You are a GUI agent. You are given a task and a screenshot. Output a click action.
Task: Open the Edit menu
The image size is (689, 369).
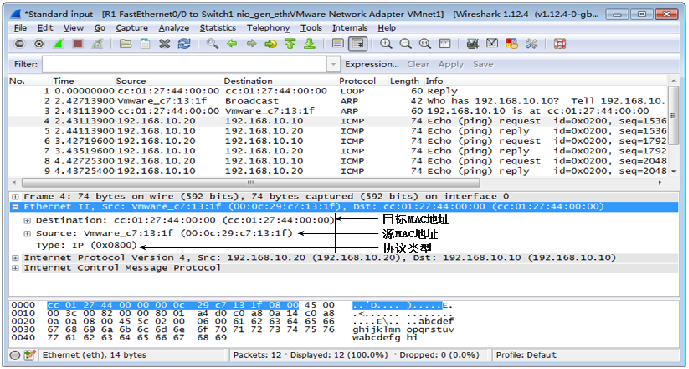(45, 28)
